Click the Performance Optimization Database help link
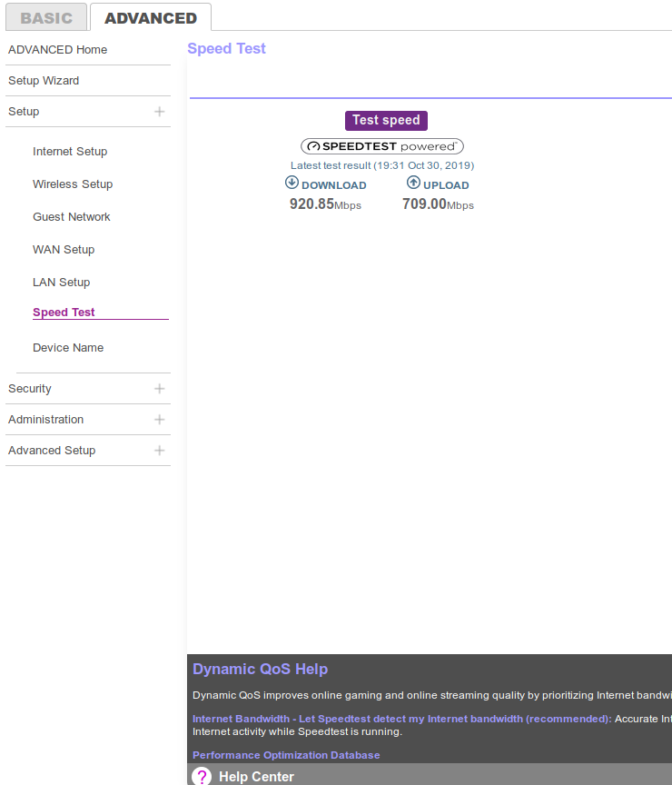The width and height of the screenshot is (672, 785). [x=286, y=755]
